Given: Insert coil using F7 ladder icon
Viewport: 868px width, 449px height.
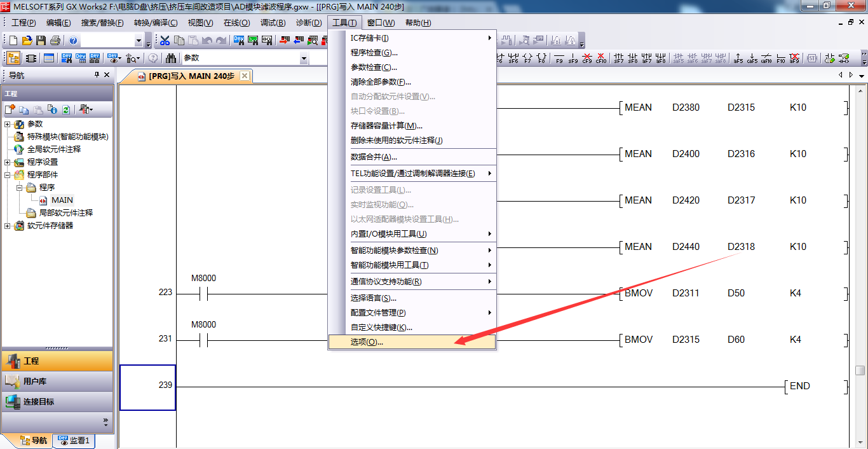Looking at the screenshot, I should [527, 59].
